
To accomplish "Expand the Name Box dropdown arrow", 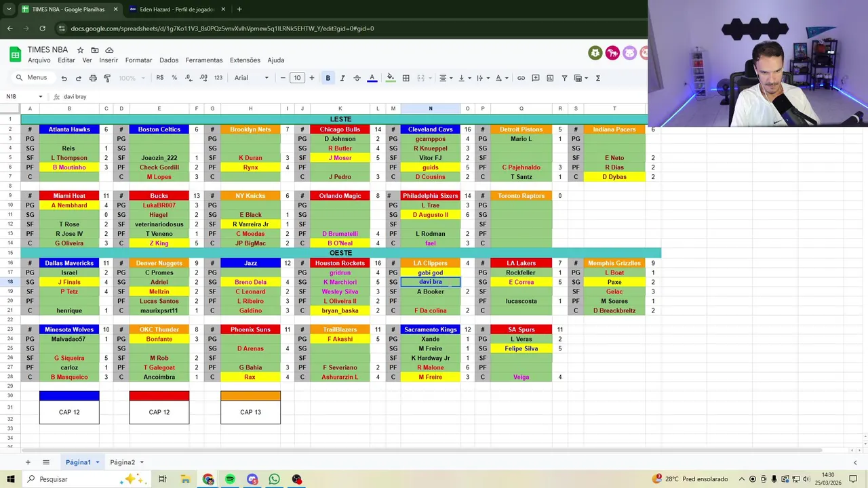I will coord(40,96).
